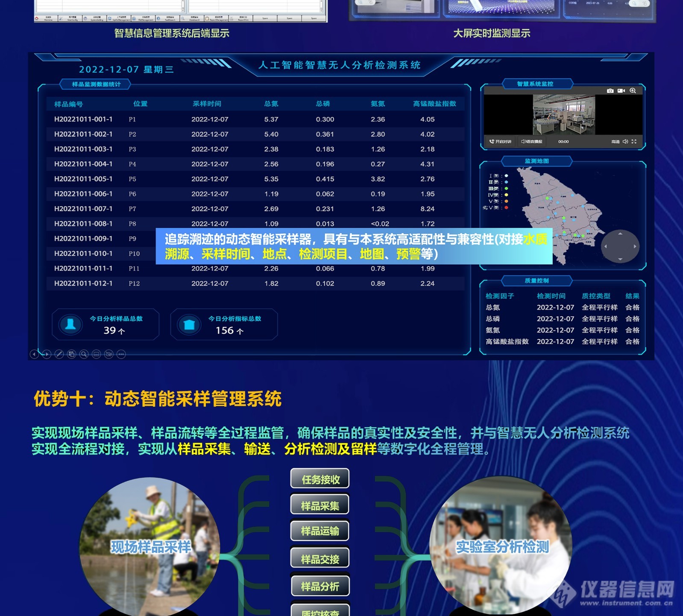Click the 样品编号 column header
The image size is (683, 616).
click(x=68, y=104)
